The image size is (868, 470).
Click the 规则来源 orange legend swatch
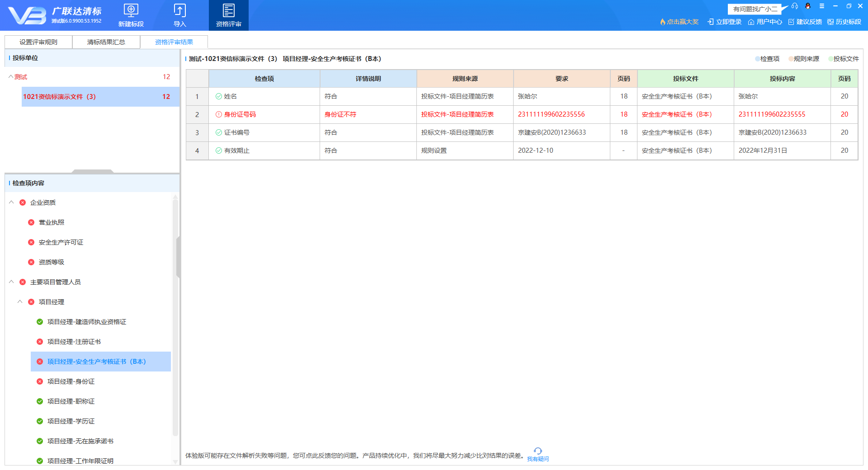pyautogui.click(x=791, y=59)
